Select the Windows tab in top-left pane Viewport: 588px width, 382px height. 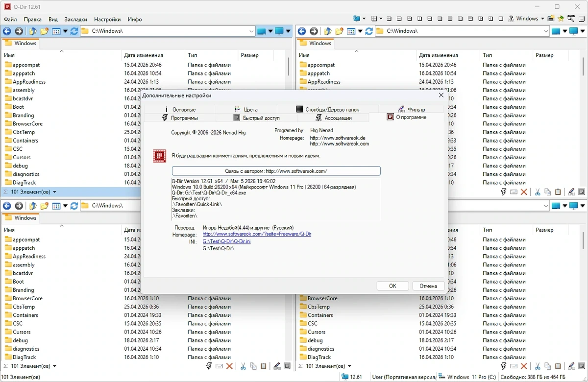[x=21, y=43]
